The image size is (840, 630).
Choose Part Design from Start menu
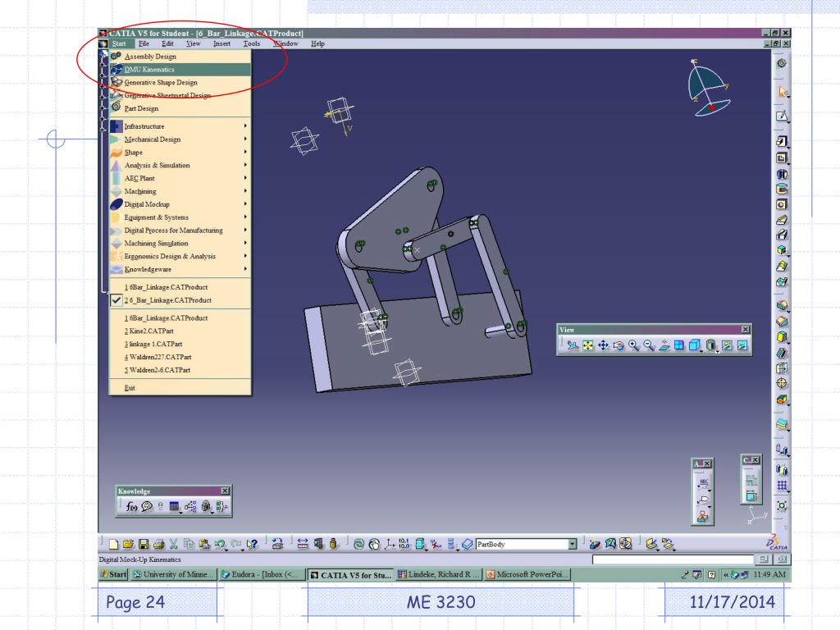[180, 108]
